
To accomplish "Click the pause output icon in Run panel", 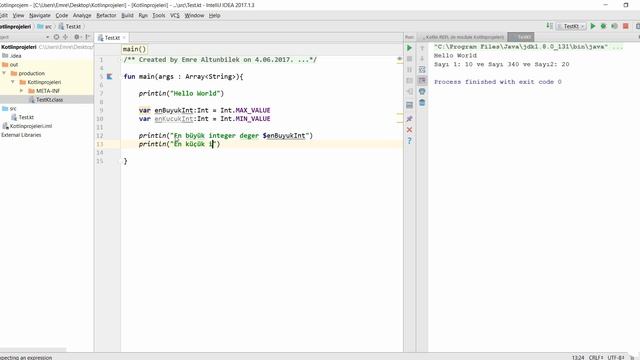I will 409,70.
